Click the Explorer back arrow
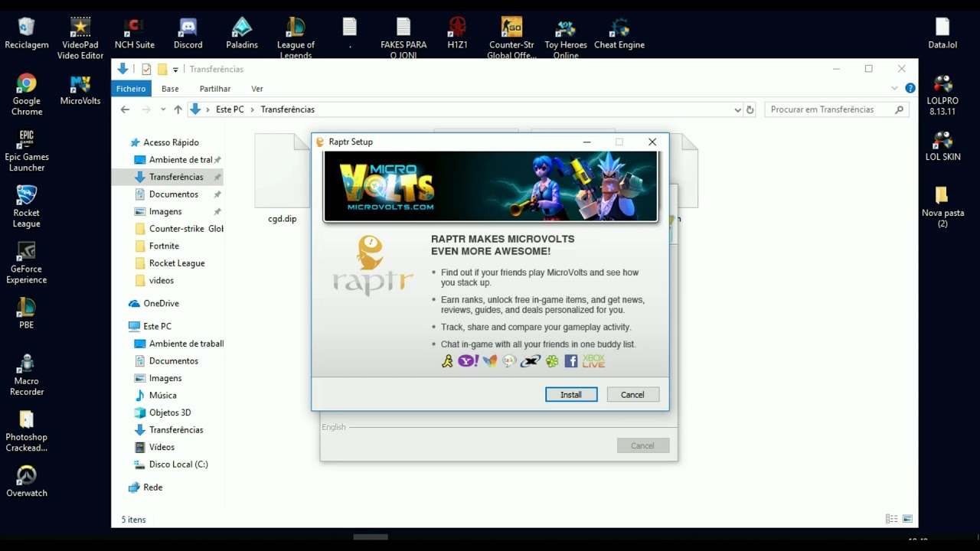The height and width of the screenshot is (551, 980). pyautogui.click(x=125, y=109)
